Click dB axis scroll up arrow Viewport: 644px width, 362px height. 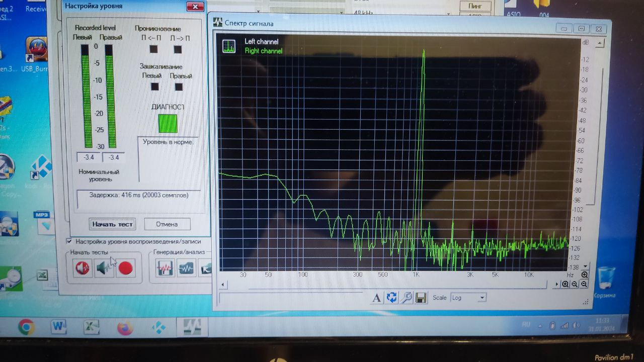(600, 44)
